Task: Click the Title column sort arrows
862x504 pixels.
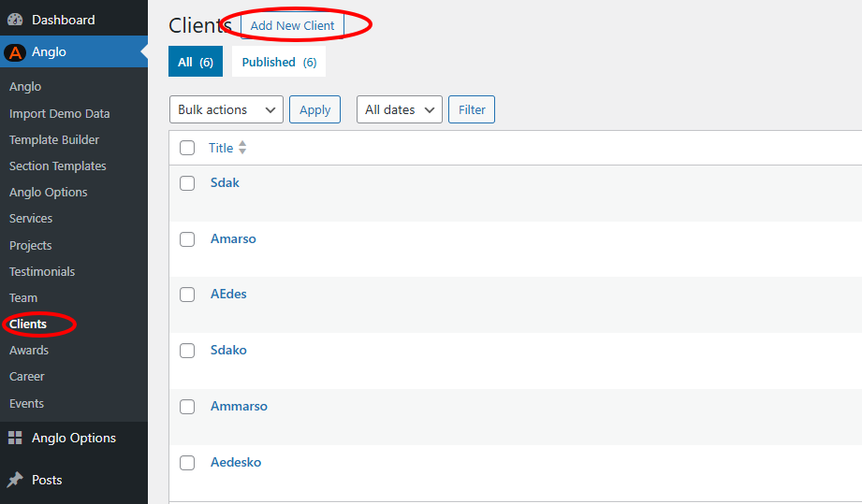Action: (242, 148)
